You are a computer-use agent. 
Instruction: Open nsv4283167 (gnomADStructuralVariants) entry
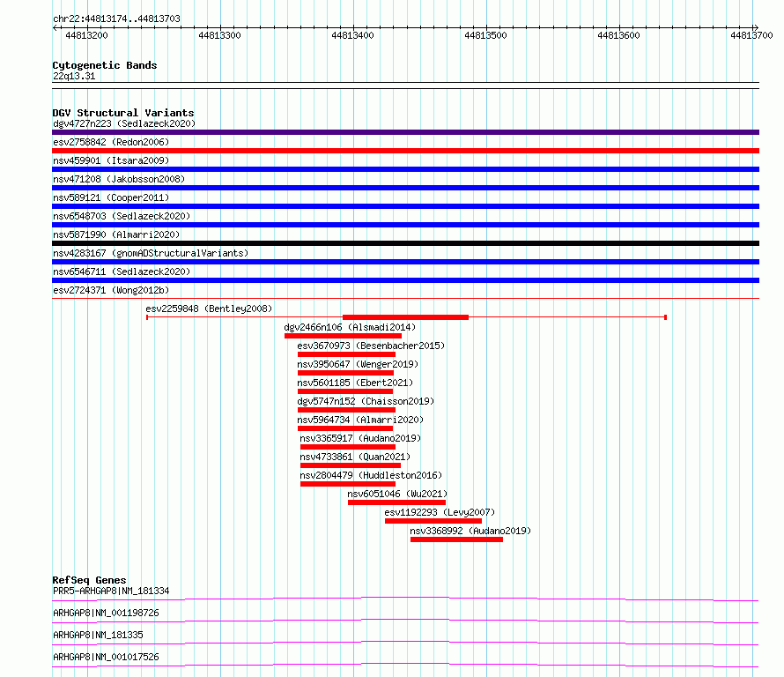(151, 253)
